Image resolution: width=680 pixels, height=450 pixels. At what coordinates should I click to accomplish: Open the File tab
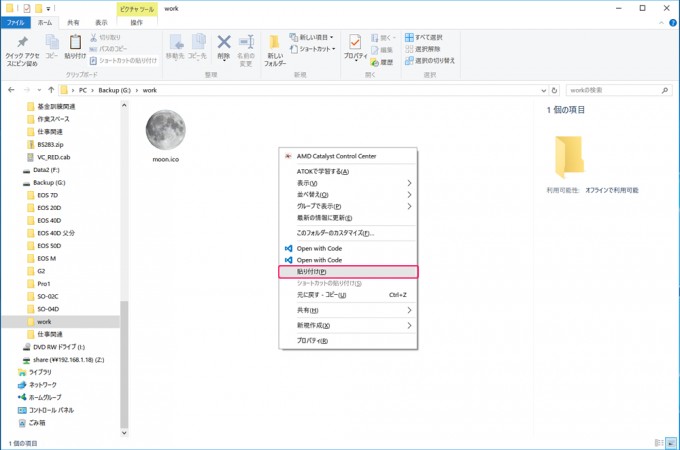pos(16,23)
